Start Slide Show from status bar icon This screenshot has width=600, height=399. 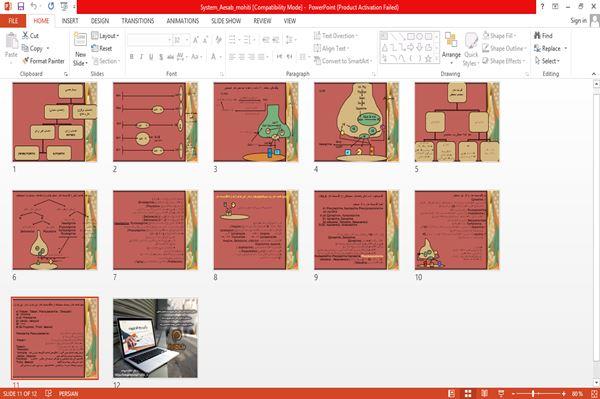[501, 393]
